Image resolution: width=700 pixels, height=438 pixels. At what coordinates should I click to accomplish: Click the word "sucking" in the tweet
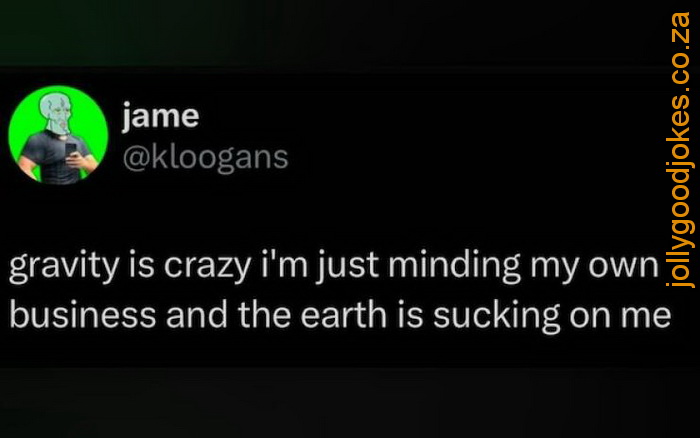coord(496,317)
